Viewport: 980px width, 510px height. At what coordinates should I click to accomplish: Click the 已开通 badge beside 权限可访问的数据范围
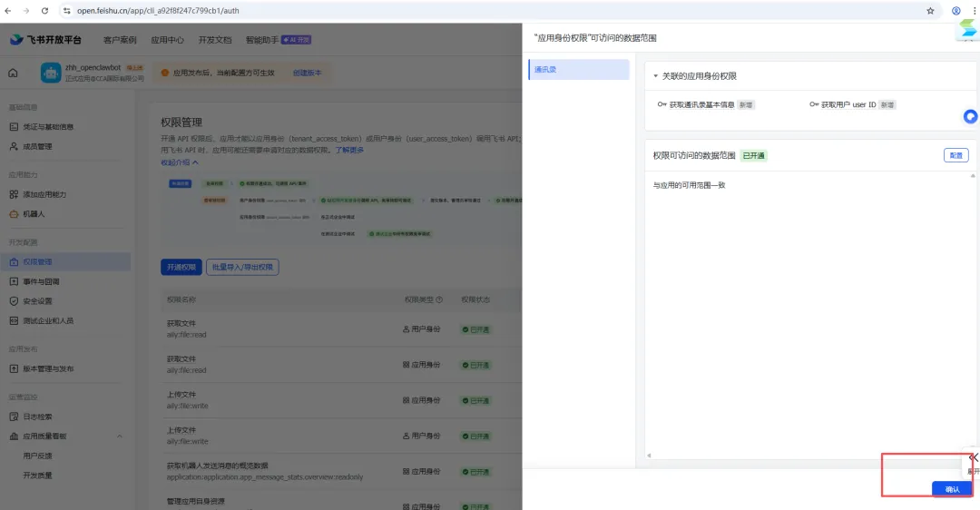pos(754,155)
